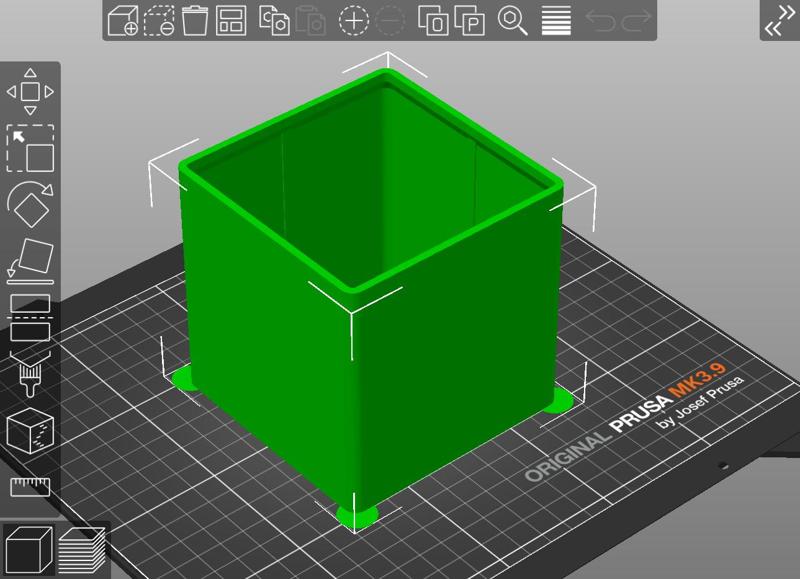The image size is (800, 579).
Task: Click the Redo arrow
Action: pos(636,19)
